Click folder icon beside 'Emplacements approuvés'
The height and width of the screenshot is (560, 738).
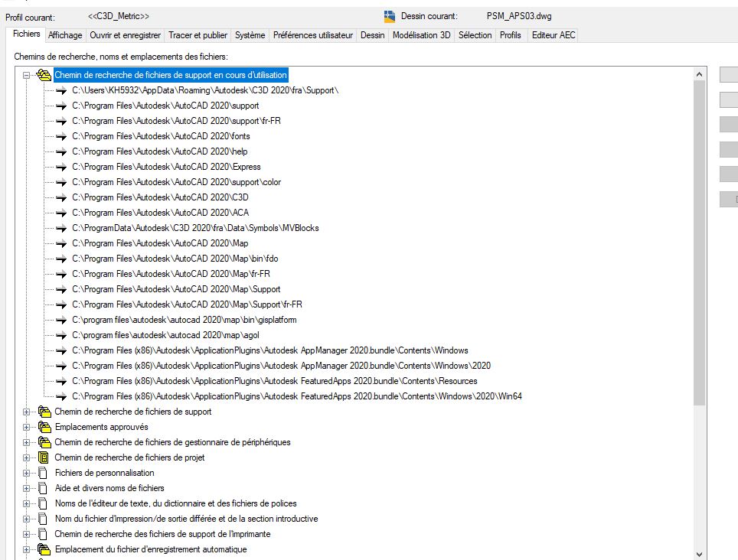tap(44, 427)
